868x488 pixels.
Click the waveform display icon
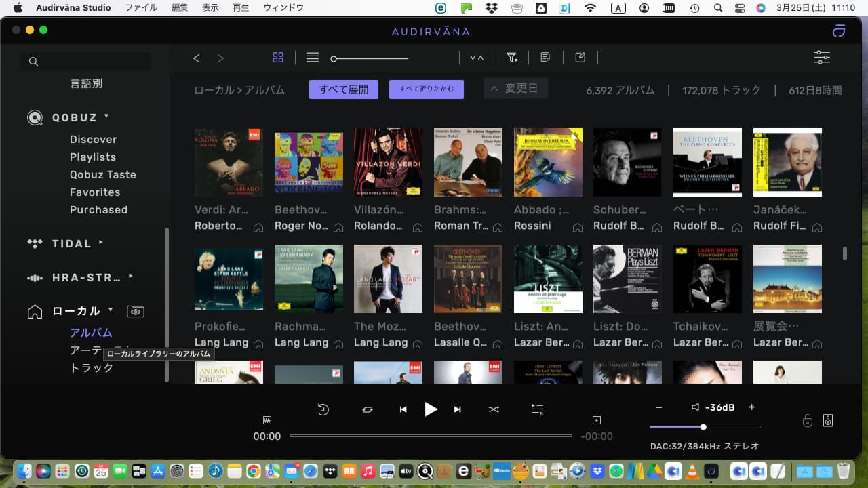(268, 420)
